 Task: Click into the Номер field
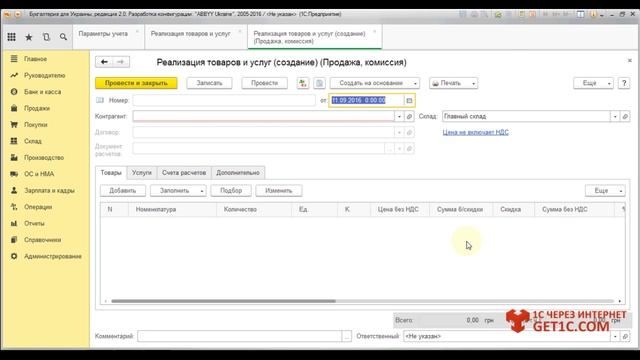tap(224, 100)
